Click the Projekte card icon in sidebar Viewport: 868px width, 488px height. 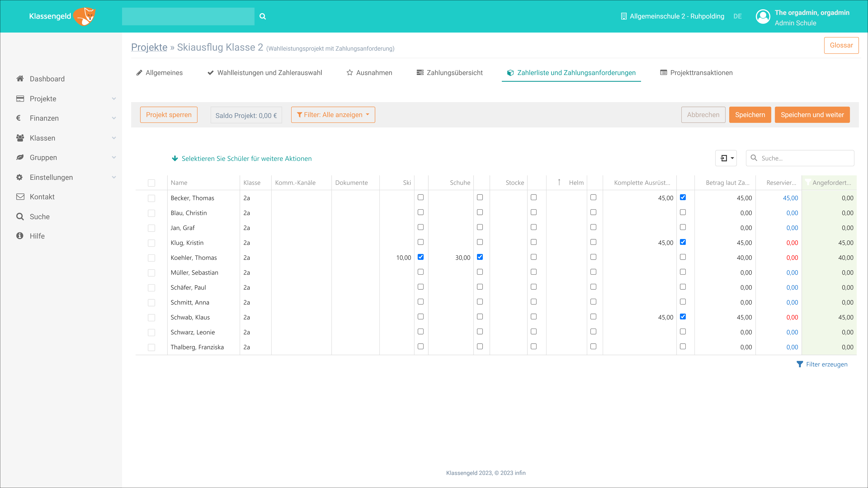[x=20, y=98]
